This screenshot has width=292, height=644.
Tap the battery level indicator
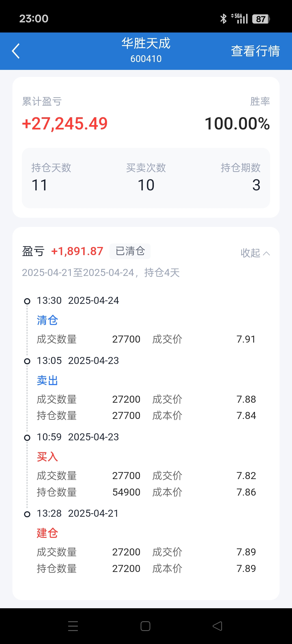tap(261, 19)
